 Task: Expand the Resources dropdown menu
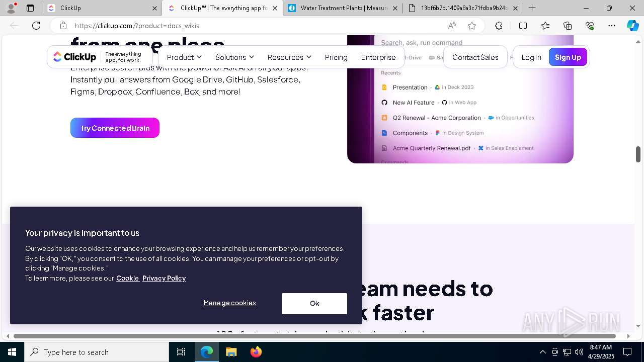coord(289,57)
